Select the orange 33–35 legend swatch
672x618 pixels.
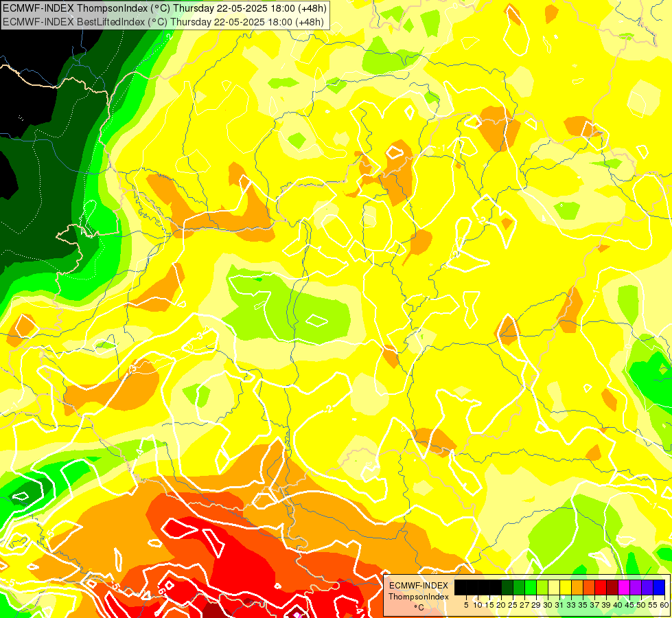point(577,588)
